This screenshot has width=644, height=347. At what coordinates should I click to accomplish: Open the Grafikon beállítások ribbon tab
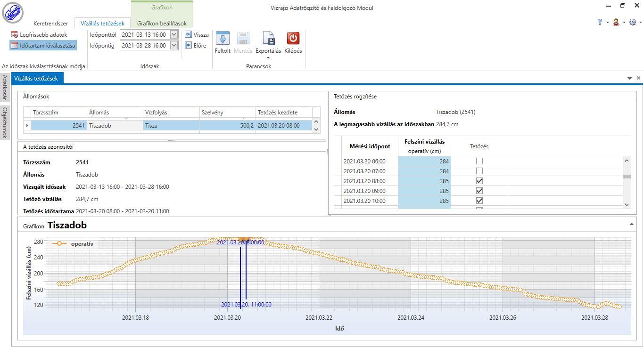click(162, 23)
